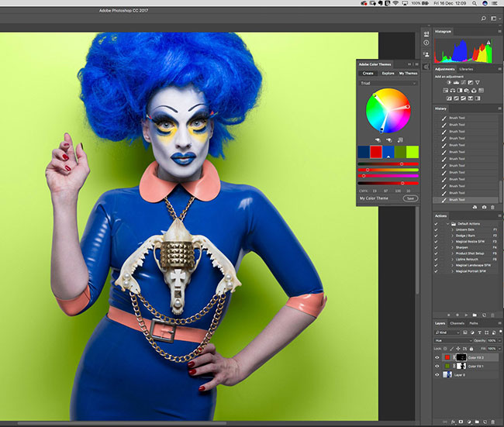Open the Opacity value dropdown arrow
This screenshot has width=504, height=427.
[x=500, y=340]
